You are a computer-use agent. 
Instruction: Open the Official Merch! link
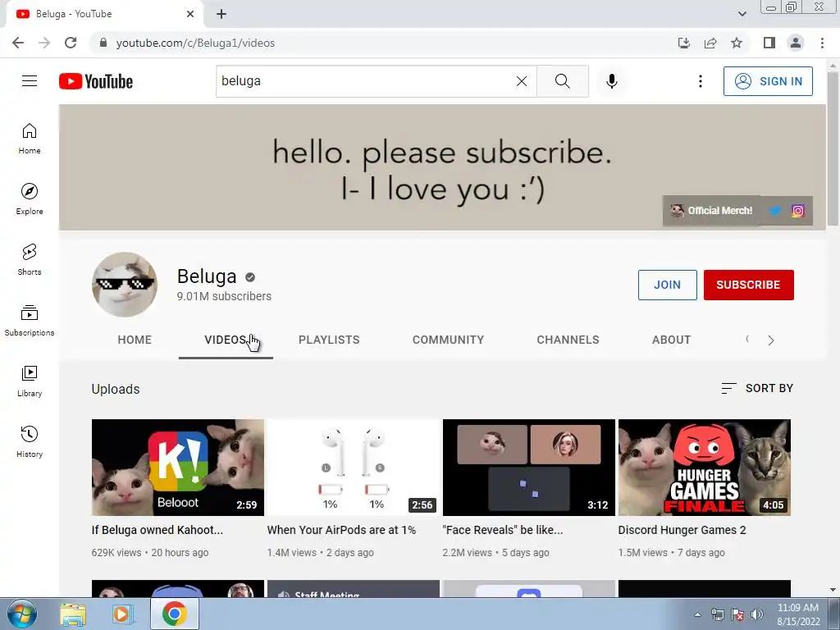pyautogui.click(x=712, y=211)
